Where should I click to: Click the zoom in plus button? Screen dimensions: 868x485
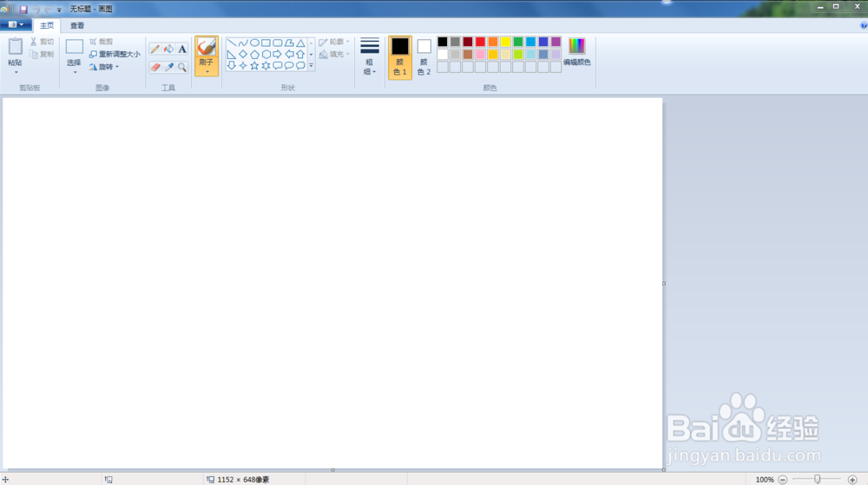[852, 480]
